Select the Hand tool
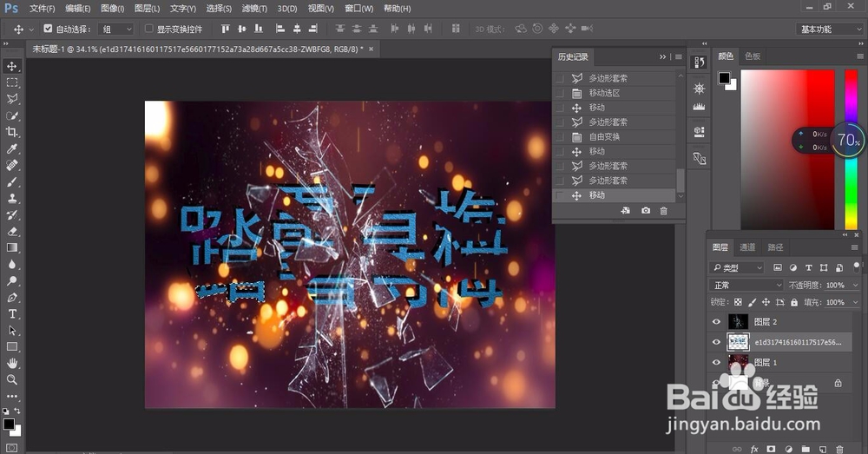This screenshot has height=454, width=868. click(x=11, y=363)
